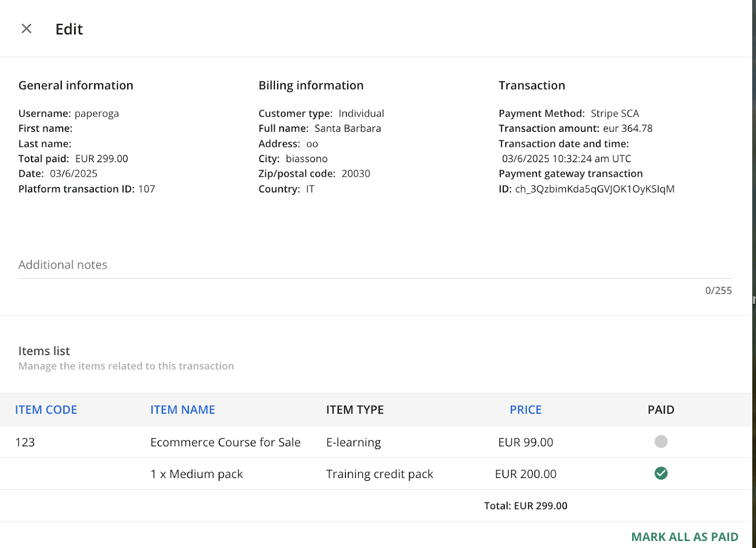Click gateway ID ch_3QzbimKda5qGVJOK1OyKSIqM
Image resolution: width=756 pixels, height=548 pixels.
pyautogui.click(x=594, y=189)
